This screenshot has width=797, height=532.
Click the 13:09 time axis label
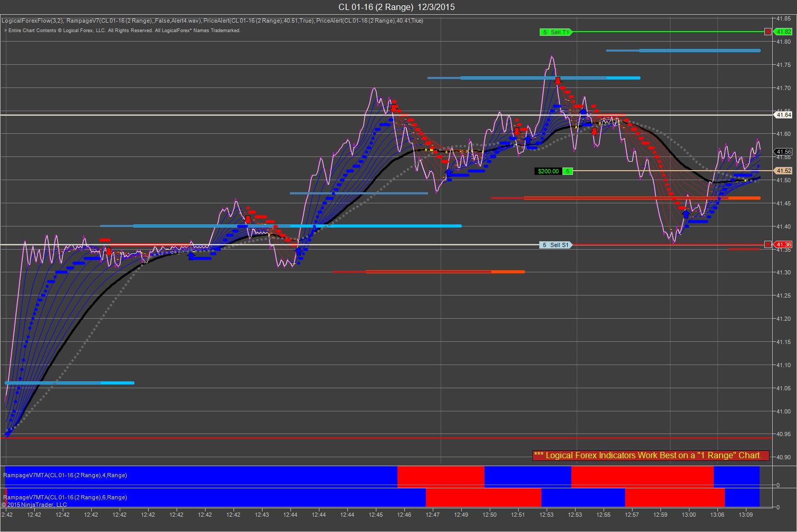[746, 515]
